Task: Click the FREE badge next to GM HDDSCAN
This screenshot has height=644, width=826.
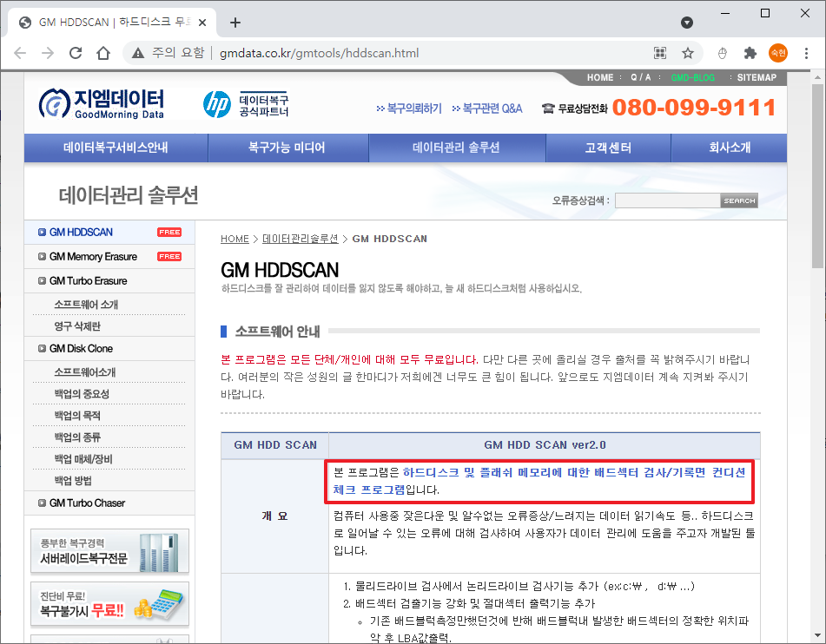Action: (x=169, y=233)
